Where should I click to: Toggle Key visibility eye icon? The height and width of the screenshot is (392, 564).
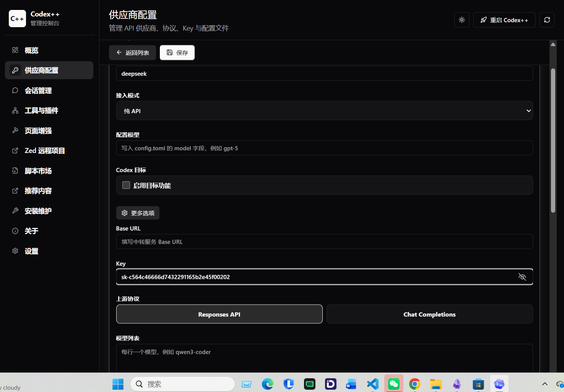(522, 277)
